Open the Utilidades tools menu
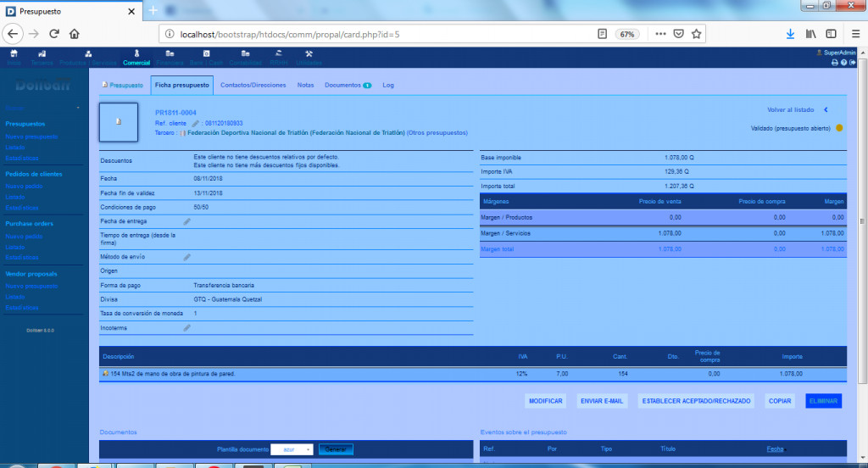 pos(309,57)
